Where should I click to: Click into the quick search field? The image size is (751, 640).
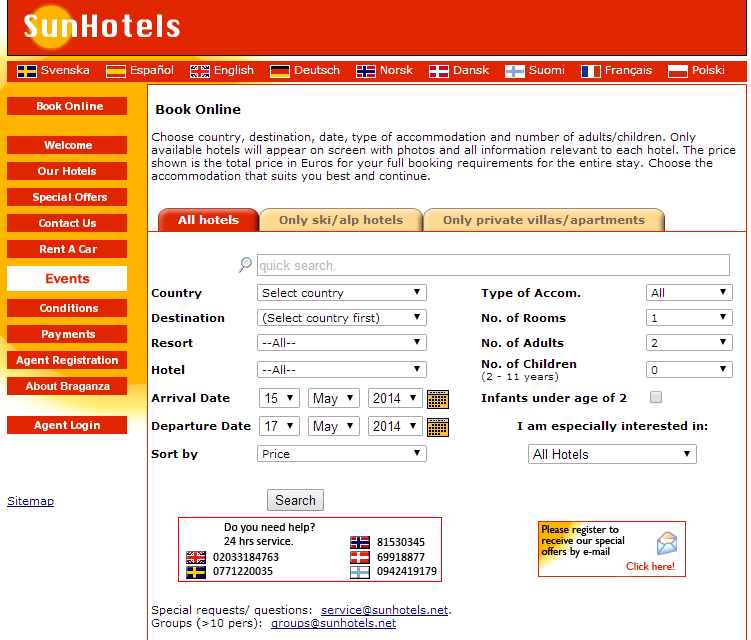coord(493,265)
